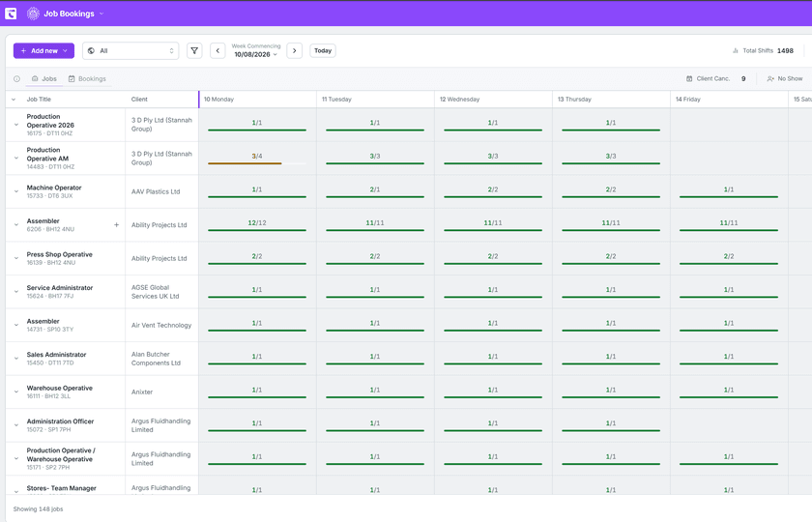Click Client Canc. count 9
812x522 pixels.
pos(743,78)
